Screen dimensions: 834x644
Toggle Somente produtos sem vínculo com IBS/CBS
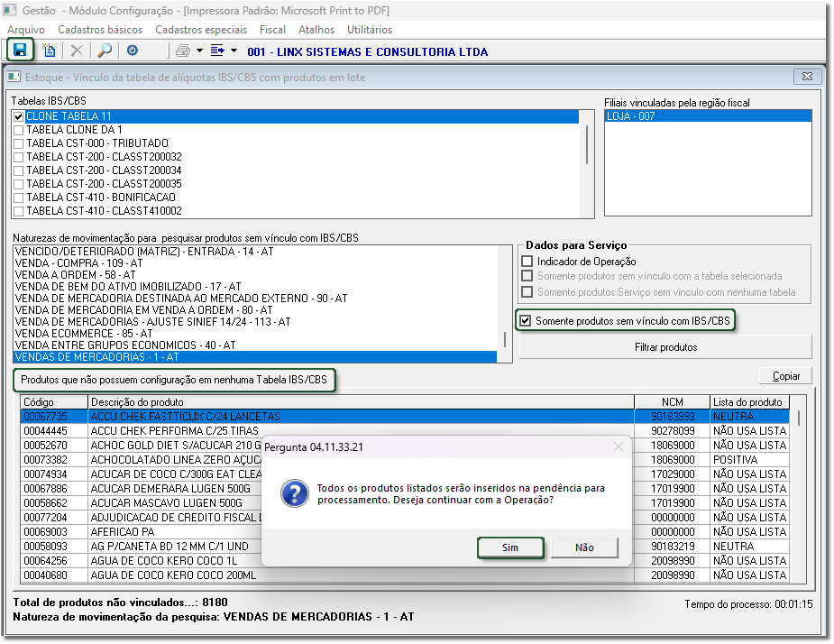pos(525,321)
